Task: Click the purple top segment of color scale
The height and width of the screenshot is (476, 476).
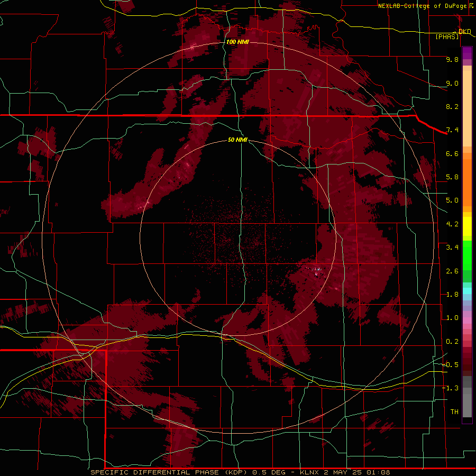Action: pos(467,53)
